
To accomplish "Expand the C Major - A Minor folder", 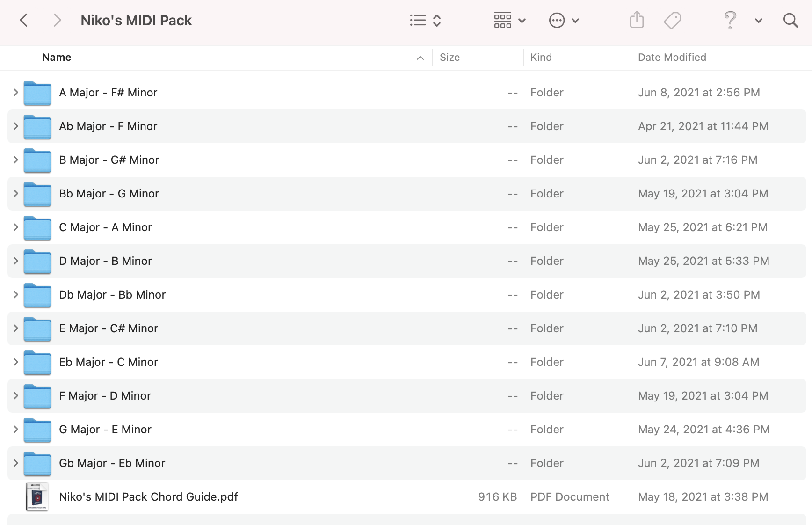I will point(15,227).
